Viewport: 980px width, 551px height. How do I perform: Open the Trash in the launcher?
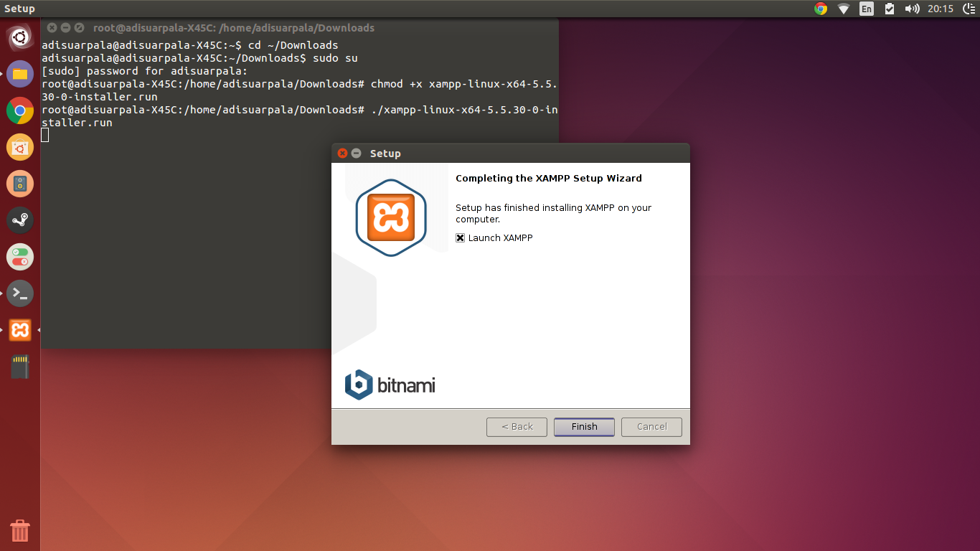click(x=20, y=531)
